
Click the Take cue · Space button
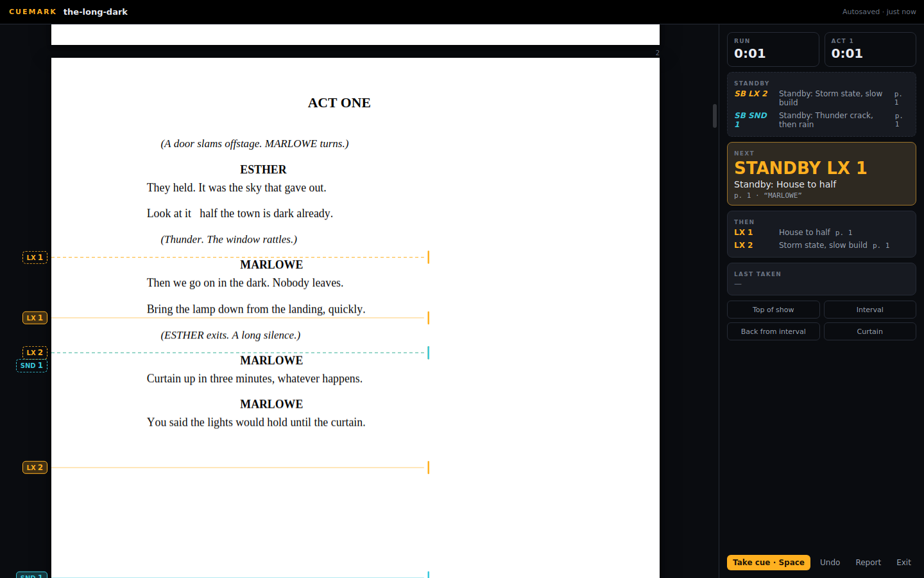point(768,563)
